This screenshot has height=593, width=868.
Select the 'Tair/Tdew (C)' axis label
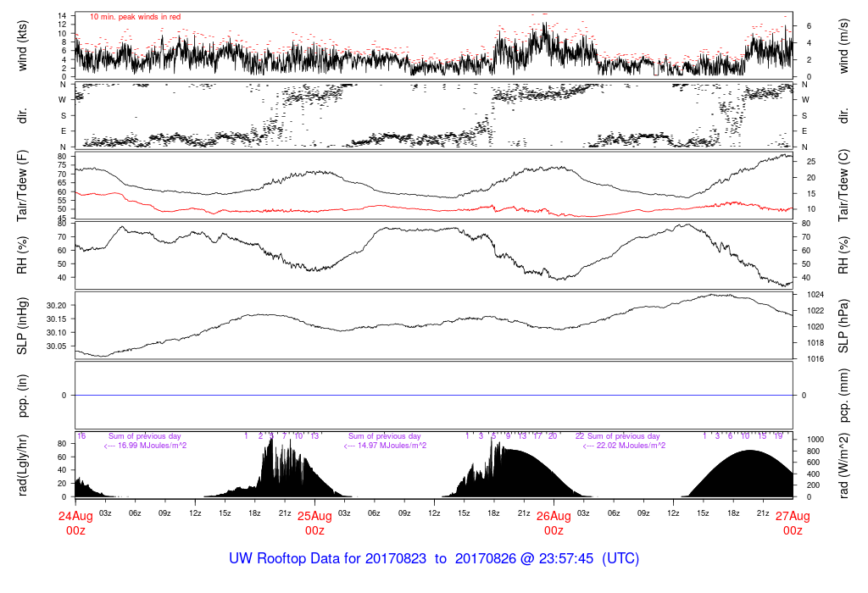pyautogui.click(x=843, y=186)
